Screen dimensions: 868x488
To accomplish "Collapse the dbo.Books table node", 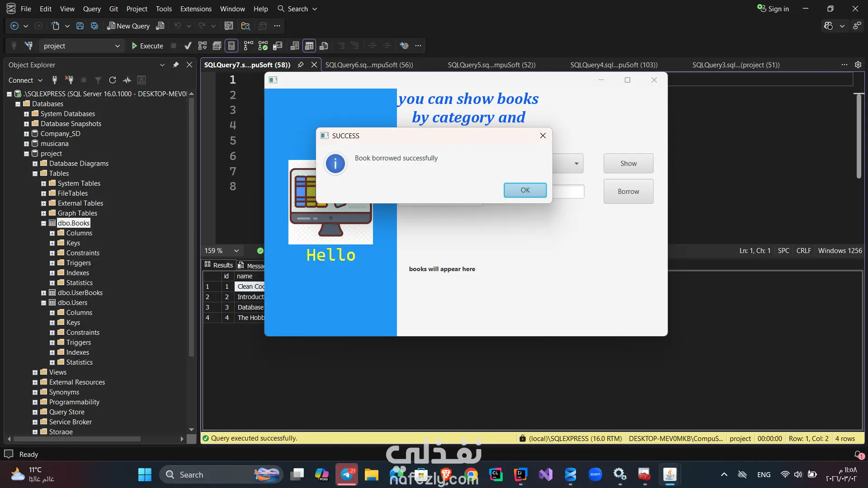I will (44, 223).
